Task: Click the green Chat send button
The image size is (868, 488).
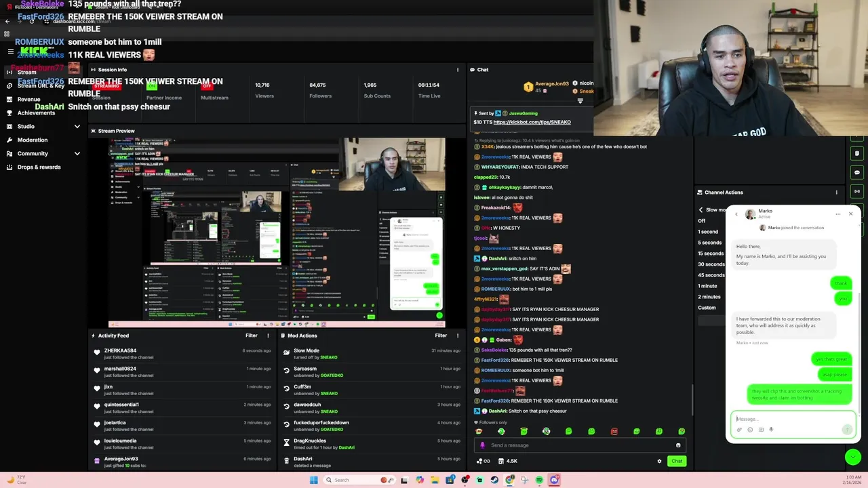Action: click(x=677, y=461)
